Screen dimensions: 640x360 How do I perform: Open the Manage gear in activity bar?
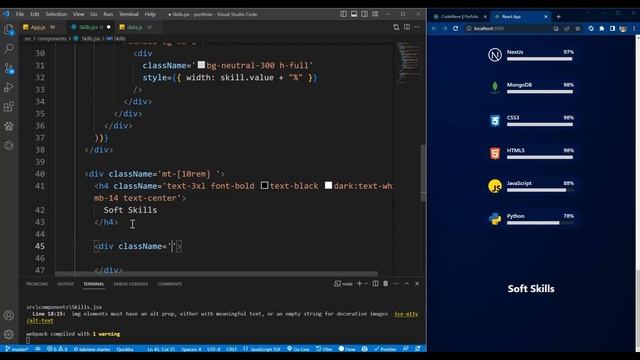(x=9, y=334)
